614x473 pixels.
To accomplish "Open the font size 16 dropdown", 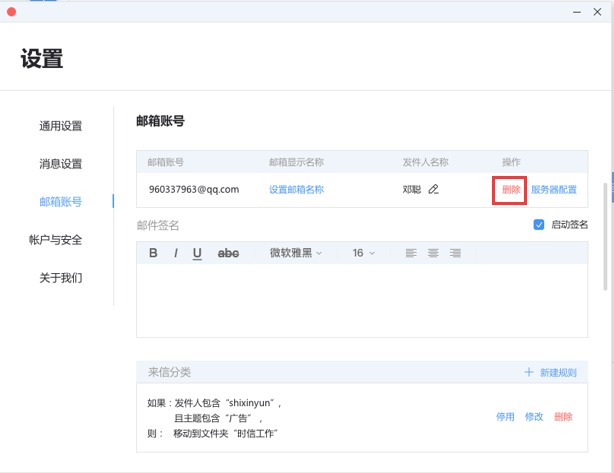I will tap(363, 253).
